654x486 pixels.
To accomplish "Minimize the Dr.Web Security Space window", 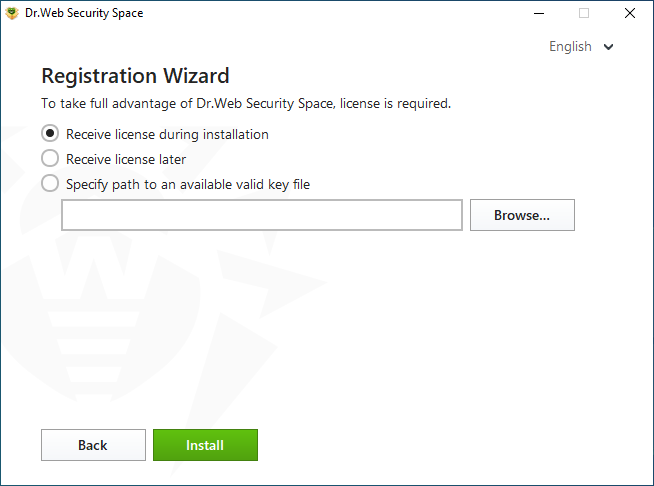I will [539, 13].
